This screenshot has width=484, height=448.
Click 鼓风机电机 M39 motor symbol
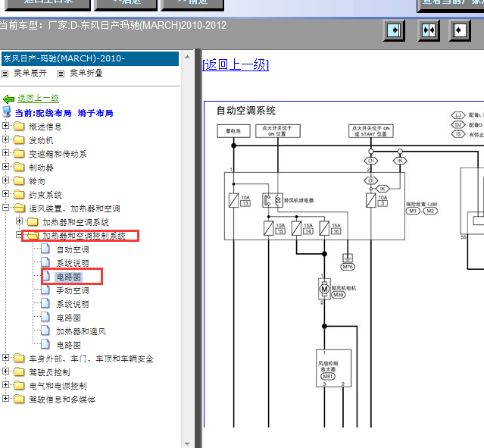pyautogui.click(x=324, y=290)
